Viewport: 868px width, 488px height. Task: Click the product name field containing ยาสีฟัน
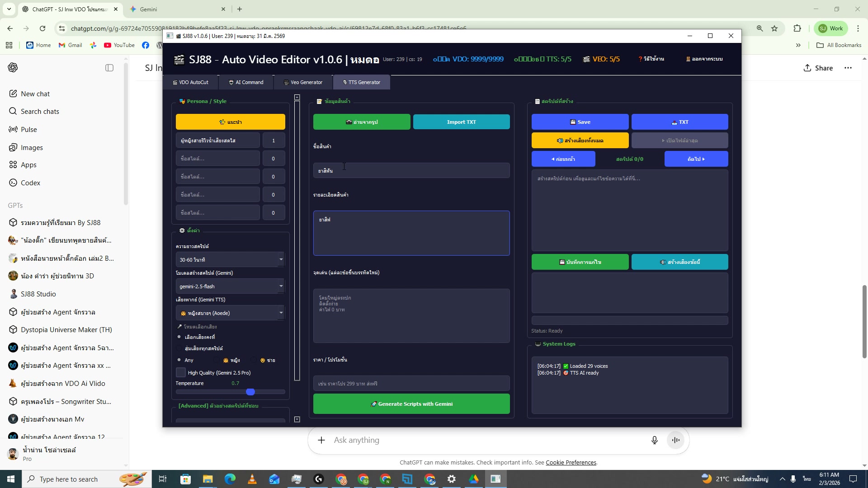coord(410,170)
